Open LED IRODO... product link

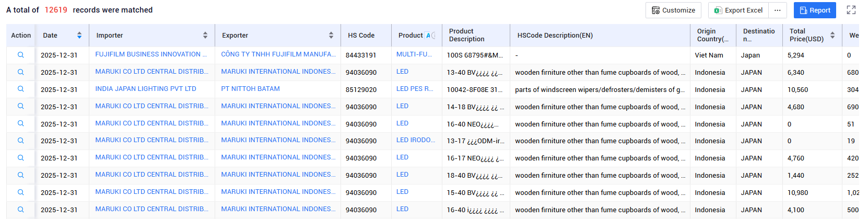coord(416,140)
